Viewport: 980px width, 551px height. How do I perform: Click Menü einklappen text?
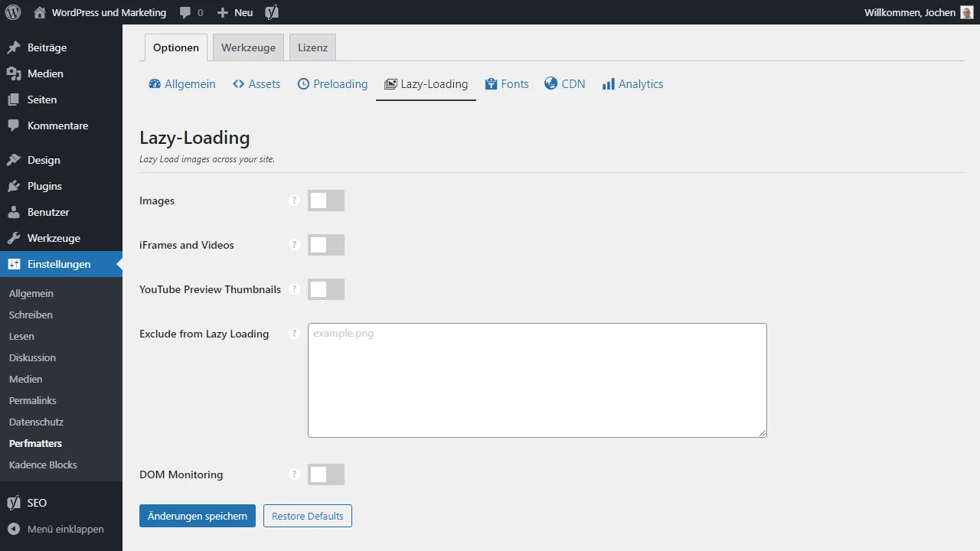[66, 529]
